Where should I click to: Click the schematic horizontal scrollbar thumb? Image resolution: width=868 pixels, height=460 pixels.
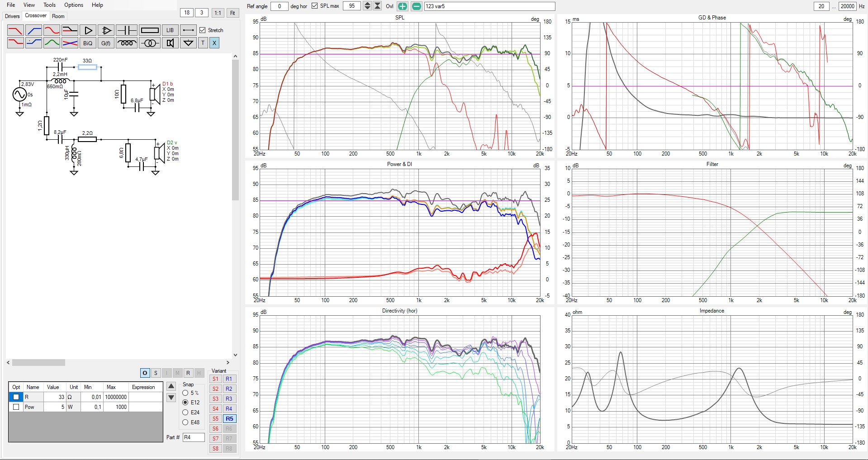click(38, 362)
